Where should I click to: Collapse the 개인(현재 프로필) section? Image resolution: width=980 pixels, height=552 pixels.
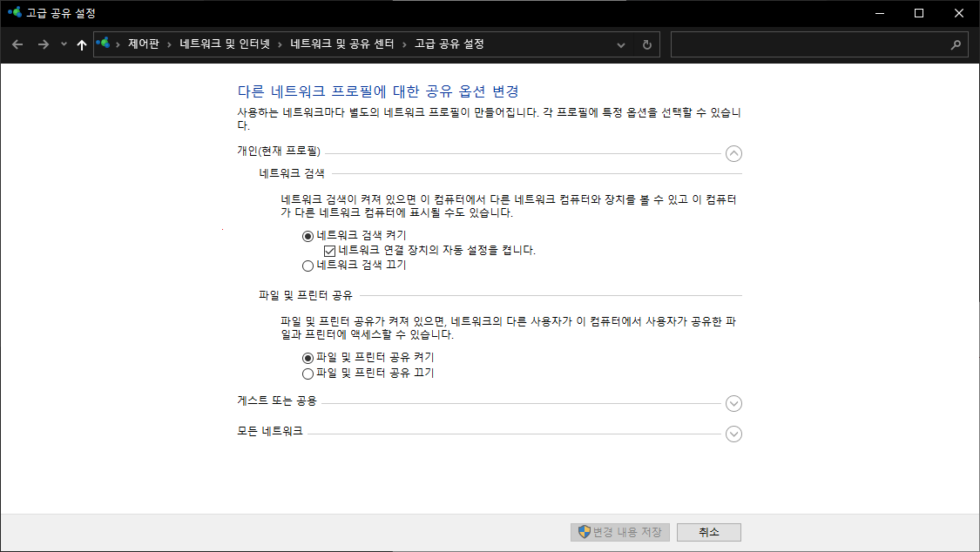click(733, 153)
